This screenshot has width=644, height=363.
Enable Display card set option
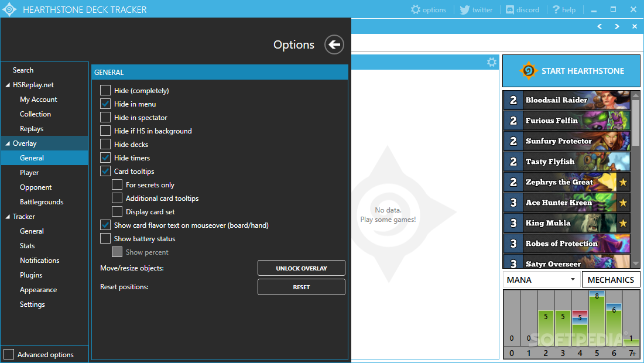(x=117, y=211)
